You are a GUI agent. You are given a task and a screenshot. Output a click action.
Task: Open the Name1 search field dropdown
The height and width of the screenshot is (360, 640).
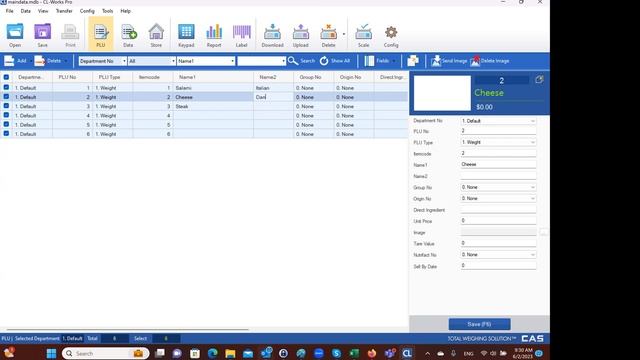coord(206,61)
